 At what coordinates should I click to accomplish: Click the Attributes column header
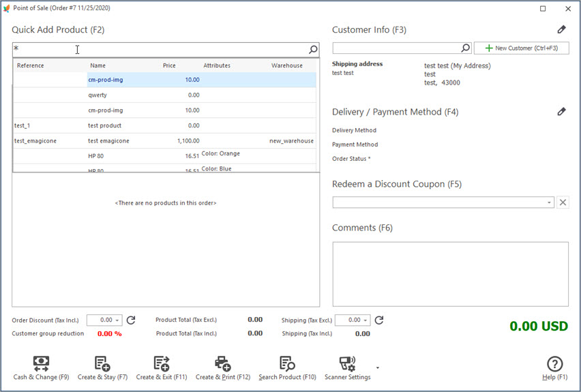217,65
